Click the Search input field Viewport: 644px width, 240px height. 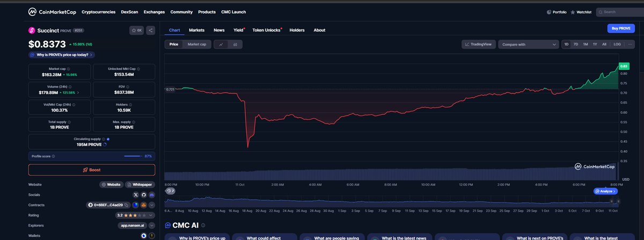[620, 12]
